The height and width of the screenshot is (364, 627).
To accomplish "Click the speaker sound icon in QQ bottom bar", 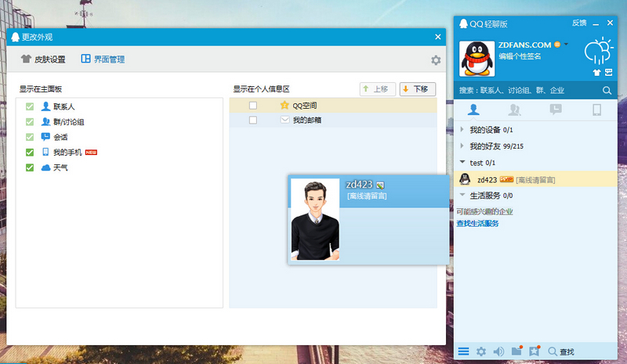I will (498, 352).
